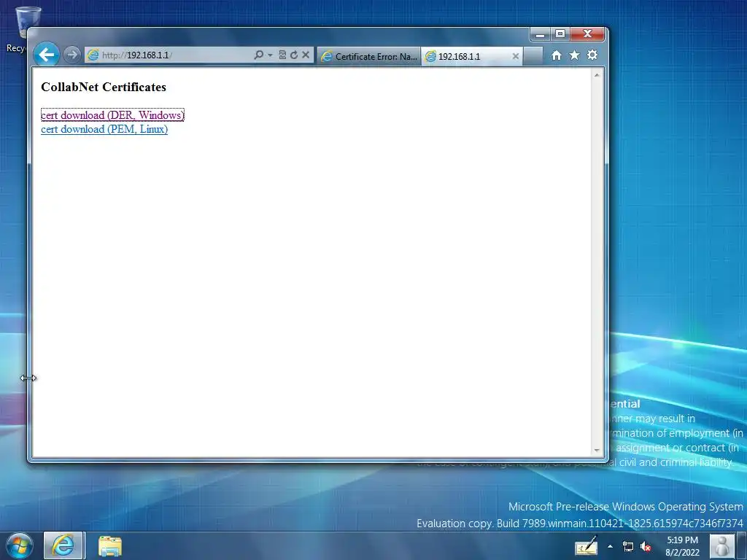Click the page scrollbar up arrow
The image size is (747, 560).
pos(597,75)
